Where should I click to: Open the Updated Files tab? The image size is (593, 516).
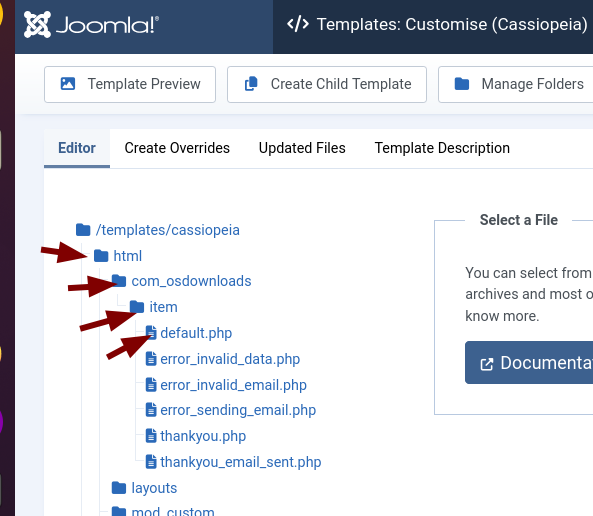[x=302, y=148]
